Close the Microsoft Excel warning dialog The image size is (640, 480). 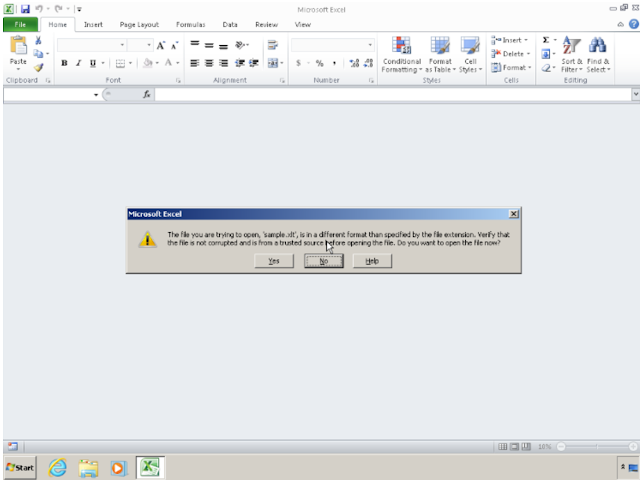pyautogui.click(x=513, y=214)
